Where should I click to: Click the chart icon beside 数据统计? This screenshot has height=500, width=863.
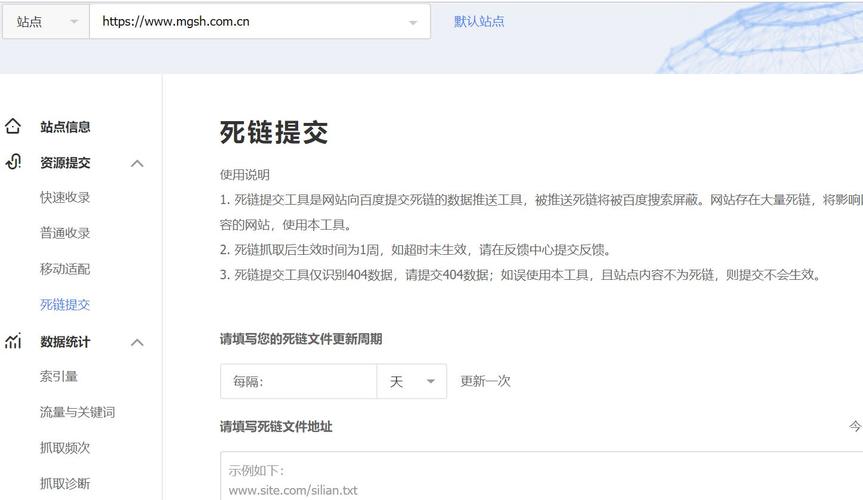13,342
